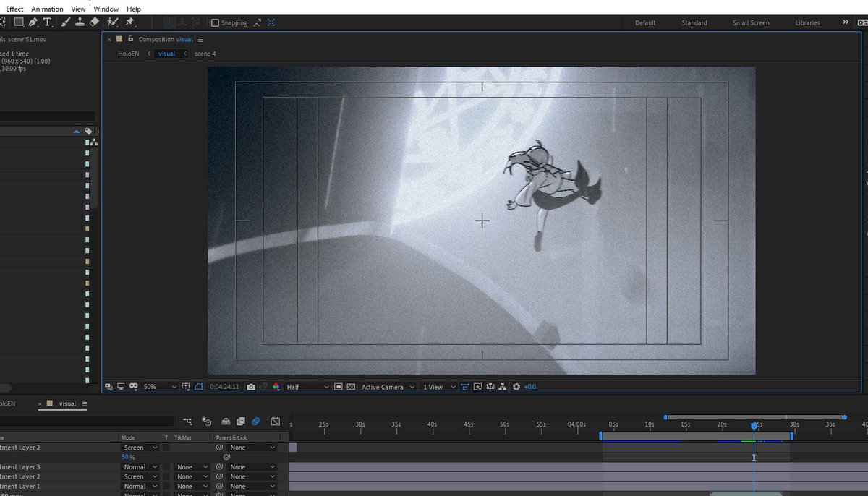Click the snap collapsed compositions icon
This screenshot has width=868, height=496.
(271, 22)
